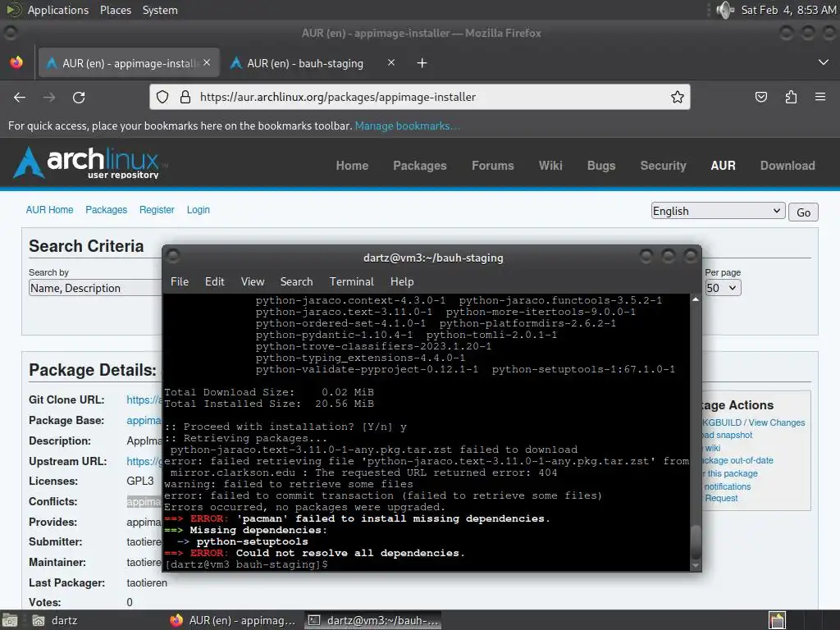Click the URL address bar

pyautogui.click(x=419, y=97)
